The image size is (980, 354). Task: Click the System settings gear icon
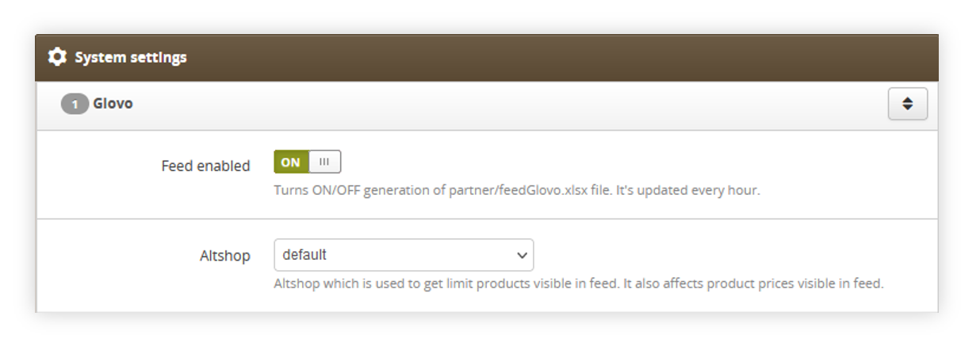click(57, 57)
